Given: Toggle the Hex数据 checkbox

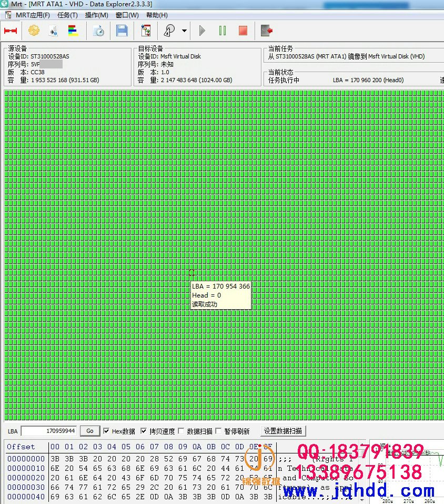Looking at the screenshot, I should point(106,431).
